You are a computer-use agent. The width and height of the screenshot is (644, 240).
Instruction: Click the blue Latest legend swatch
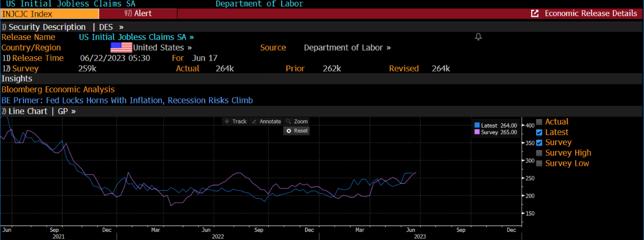click(x=477, y=125)
